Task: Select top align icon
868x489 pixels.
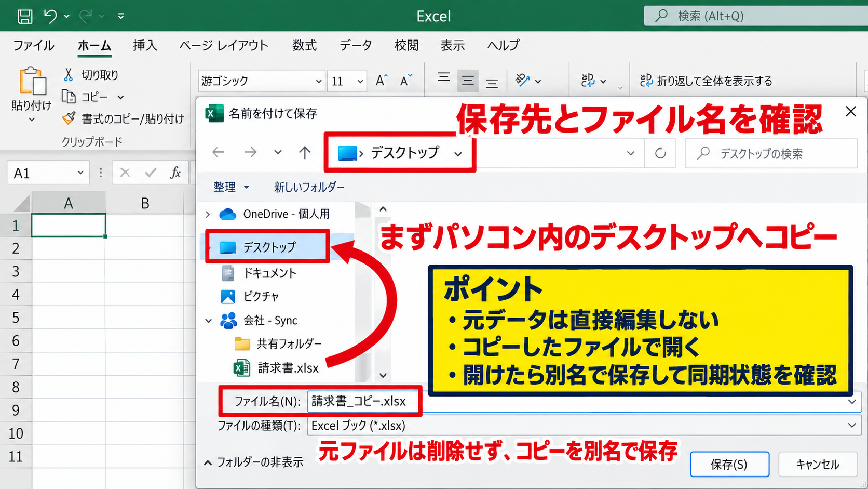Action: coord(443,78)
